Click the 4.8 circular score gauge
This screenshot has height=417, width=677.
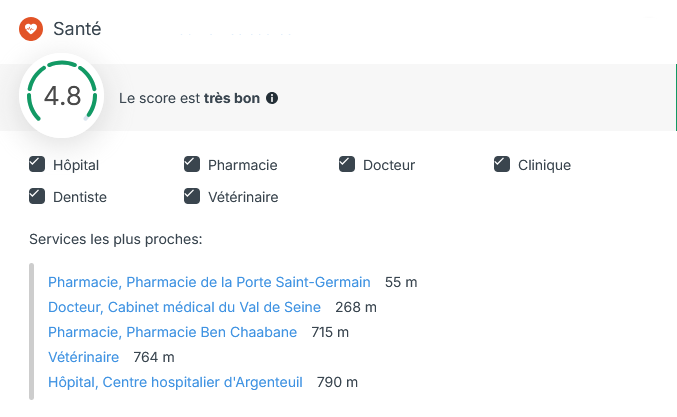click(62, 96)
